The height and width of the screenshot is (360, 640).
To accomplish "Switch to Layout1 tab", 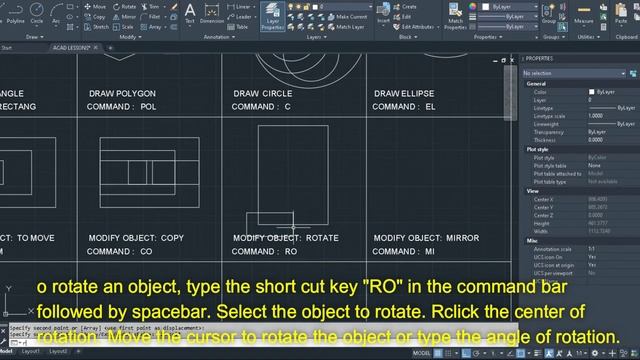I will (x=31, y=351).
